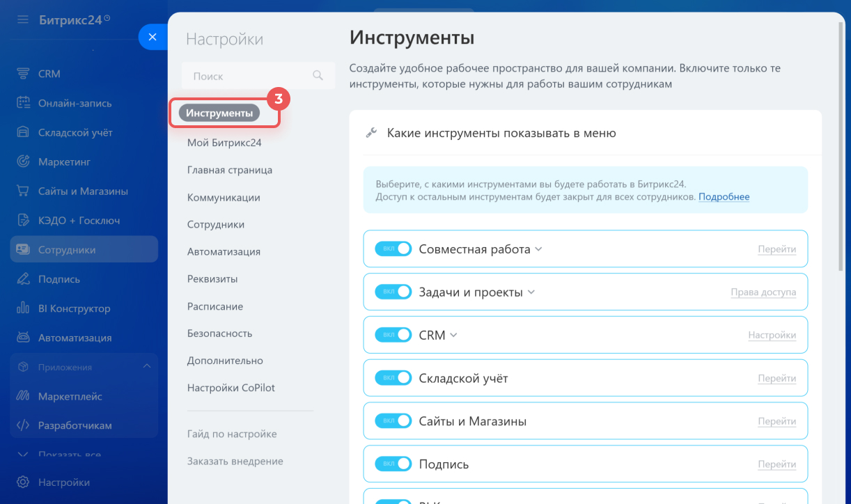
Task: Click Настройки link in CRM row
Action: click(x=772, y=335)
